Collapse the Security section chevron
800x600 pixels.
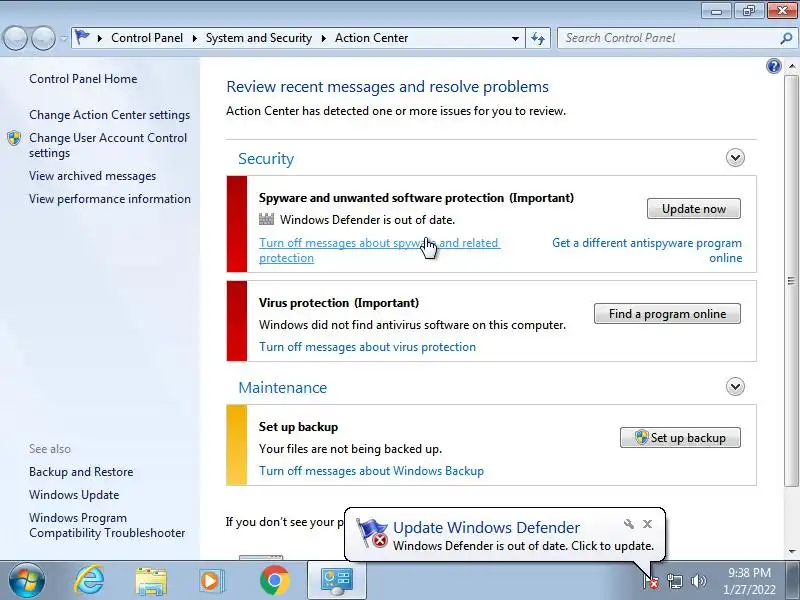point(735,158)
